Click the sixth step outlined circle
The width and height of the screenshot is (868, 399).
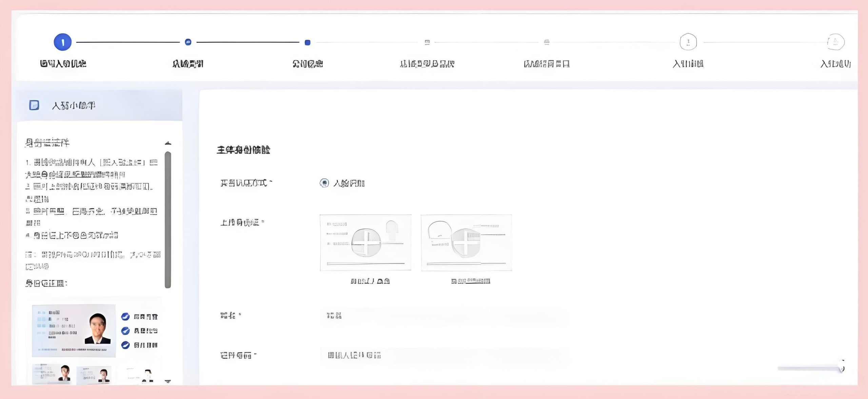[x=688, y=42]
